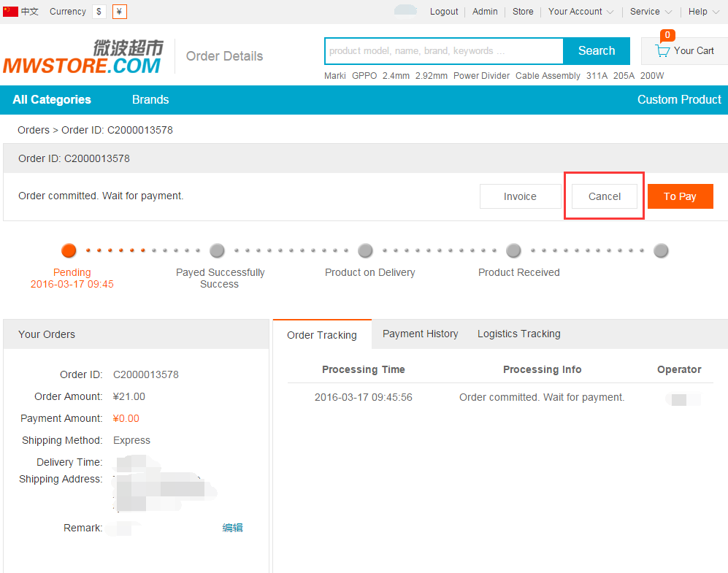Switch to the Logistics Tracking tab
Image resolution: width=728 pixels, height=573 pixels.
(x=518, y=334)
